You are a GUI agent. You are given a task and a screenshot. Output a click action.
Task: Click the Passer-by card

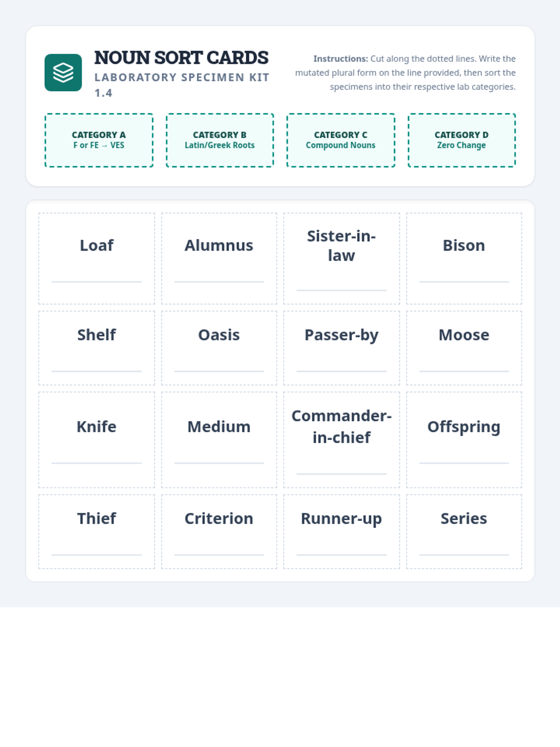coord(342,348)
